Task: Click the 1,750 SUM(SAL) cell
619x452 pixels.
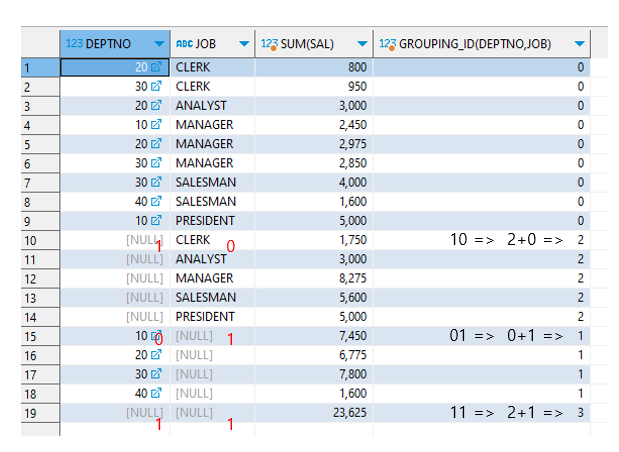Action: (314, 240)
